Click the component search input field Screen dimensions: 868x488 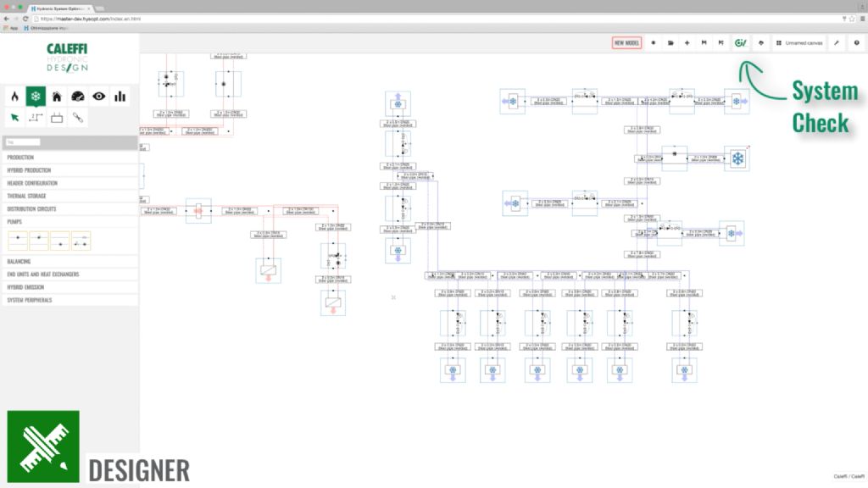tap(24, 141)
